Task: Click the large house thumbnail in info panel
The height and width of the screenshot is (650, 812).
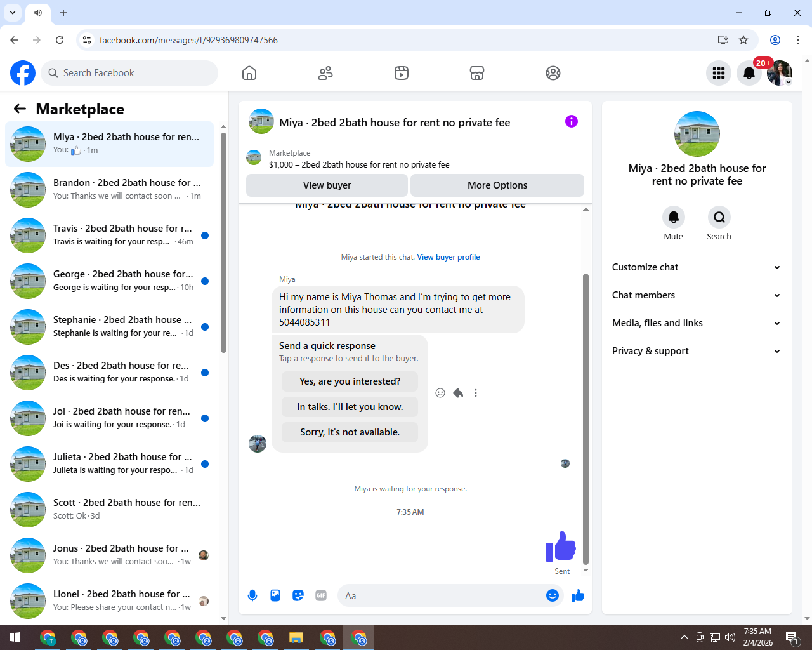Action: pos(697,134)
